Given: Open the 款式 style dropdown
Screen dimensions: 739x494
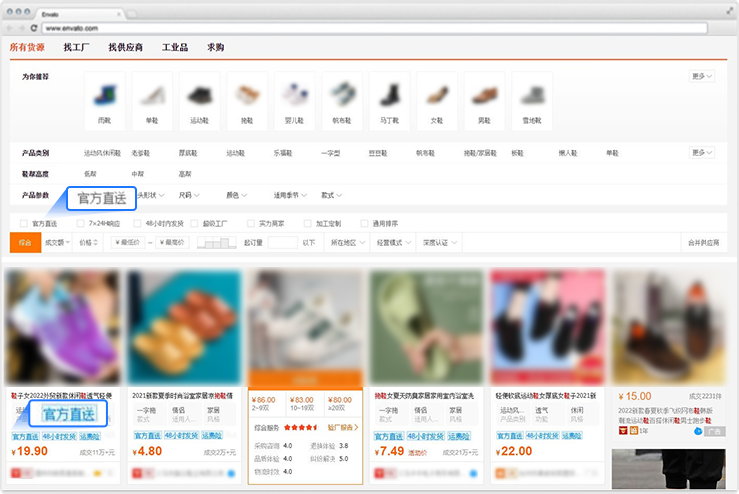Looking at the screenshot, I should [331, 195].
